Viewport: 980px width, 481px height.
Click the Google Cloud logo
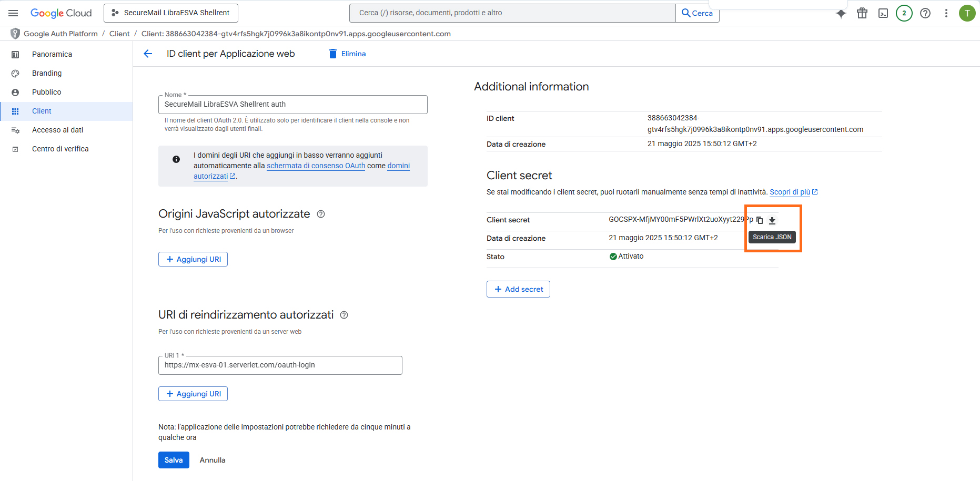point(61,13)
